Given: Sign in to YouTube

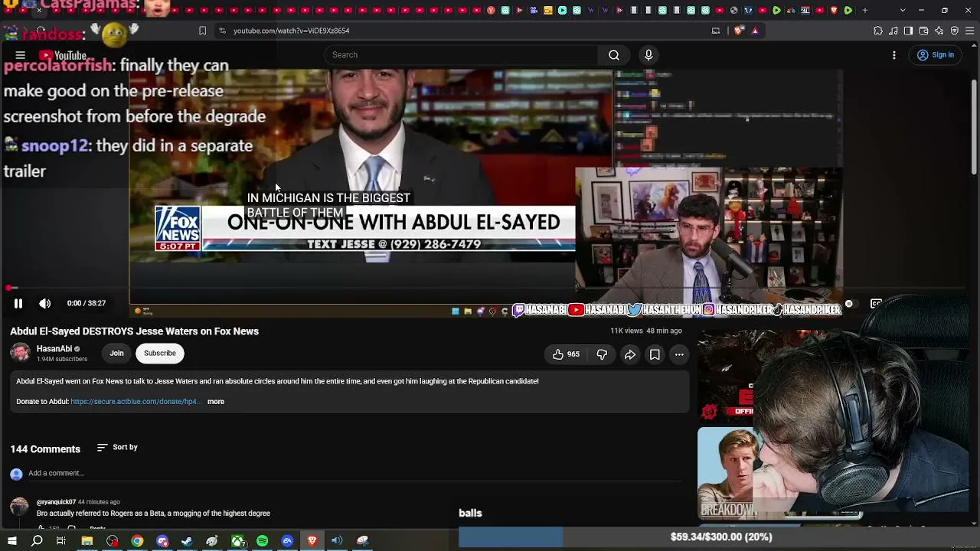Looking at the screenshot, I should tap(936, 55).
